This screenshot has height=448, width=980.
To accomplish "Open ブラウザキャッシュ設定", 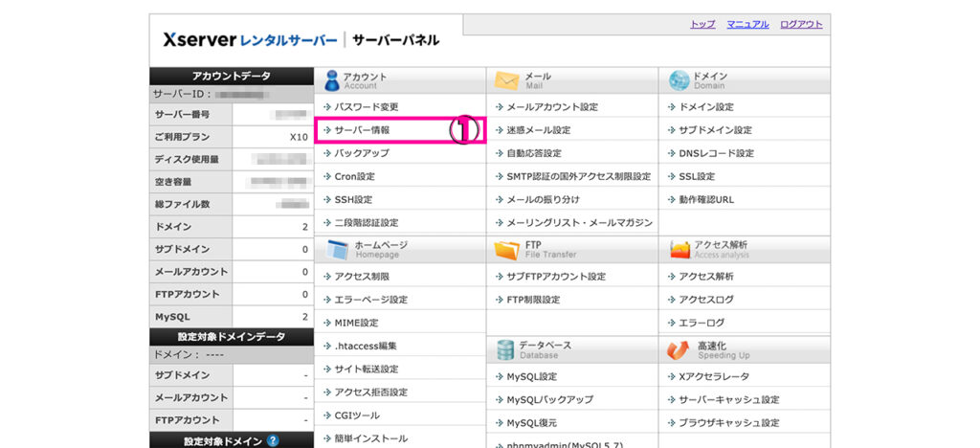I will 729,422.
